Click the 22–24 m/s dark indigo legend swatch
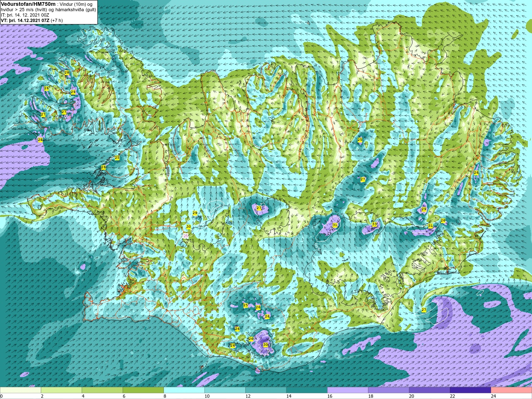This screenshot has width=532, height=399. (470, 390)
